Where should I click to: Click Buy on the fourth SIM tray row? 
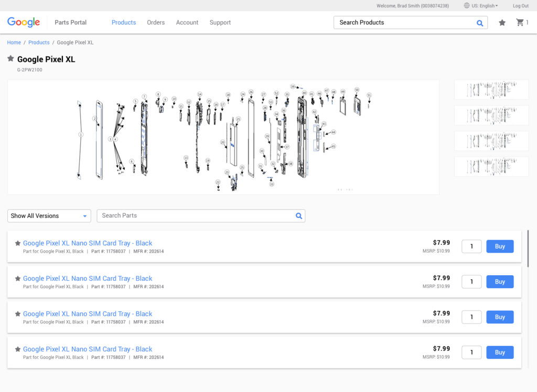(x=500, y=352)
